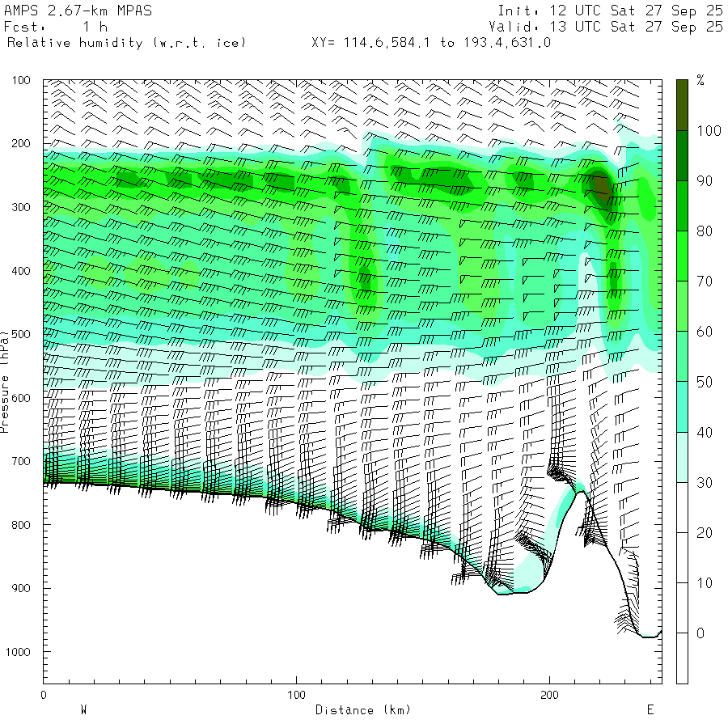Click the 'Init: 12 UTC Sat 27 Sep 25' text
The width and height of the screenshot is (728, 728).
point(611,11)
